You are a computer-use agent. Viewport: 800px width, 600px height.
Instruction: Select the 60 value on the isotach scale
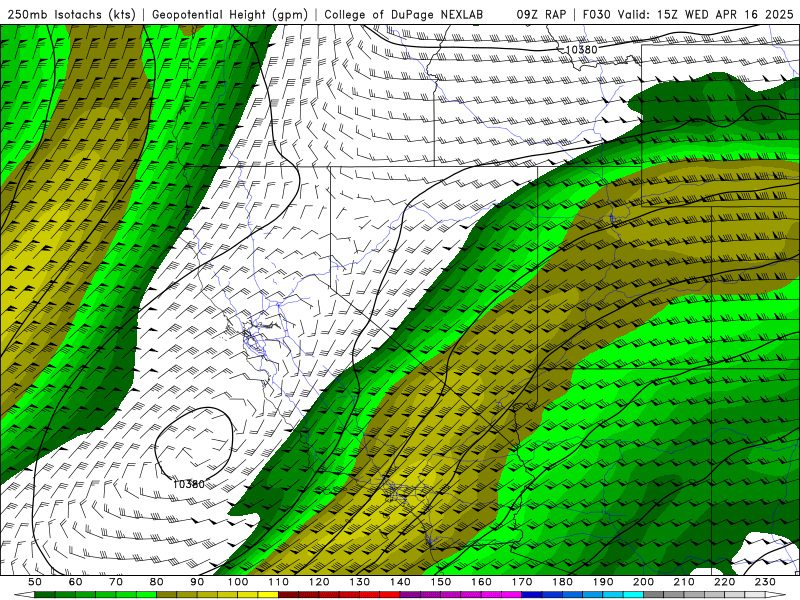(x=75, y=582)
